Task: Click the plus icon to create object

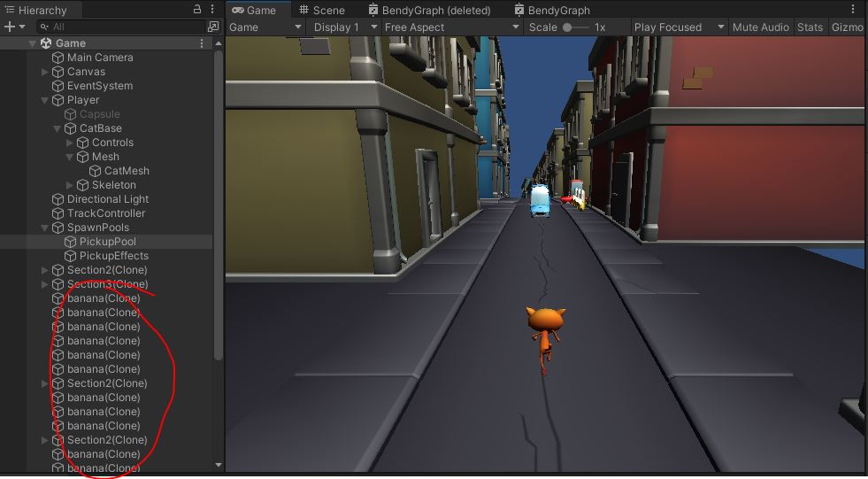Action: click(x=10, y=27)
